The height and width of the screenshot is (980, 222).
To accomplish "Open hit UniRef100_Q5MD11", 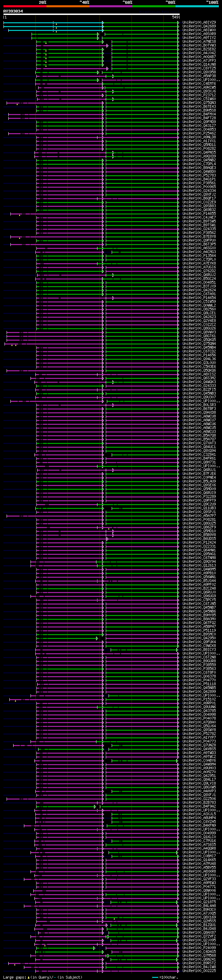I will click(199, 145).
